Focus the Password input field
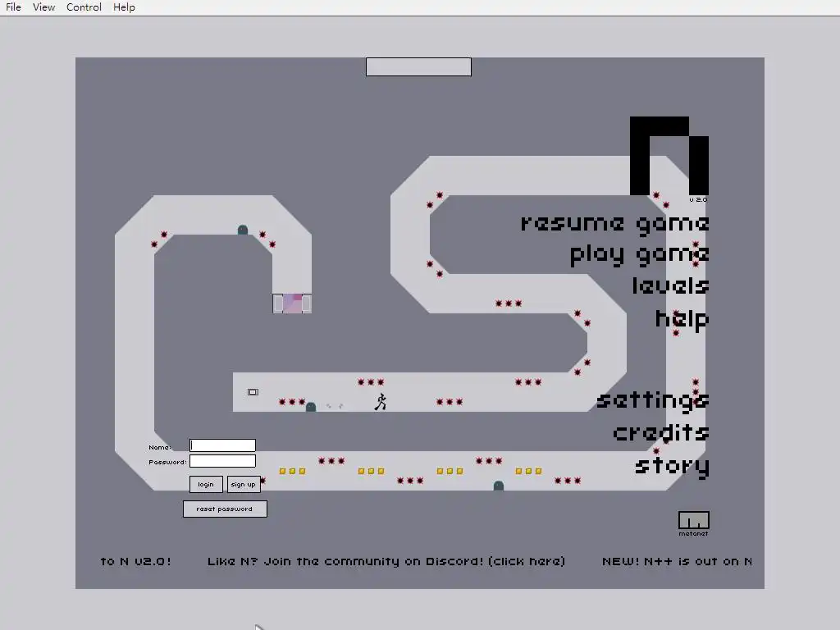This screenshot has width=840, height=630. (222, 461)
